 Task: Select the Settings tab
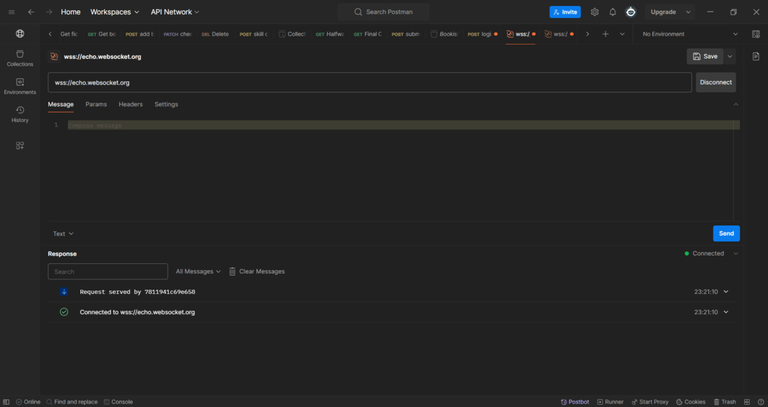coord(167,104)
